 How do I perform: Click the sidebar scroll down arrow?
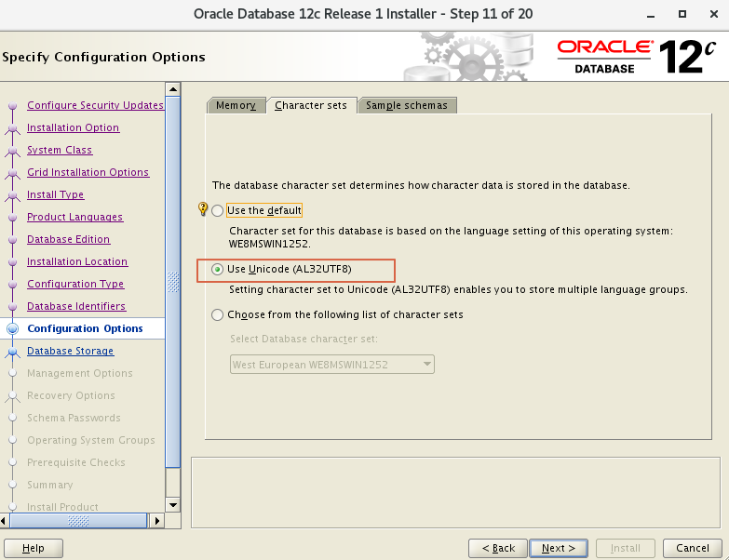pos(172,504)
